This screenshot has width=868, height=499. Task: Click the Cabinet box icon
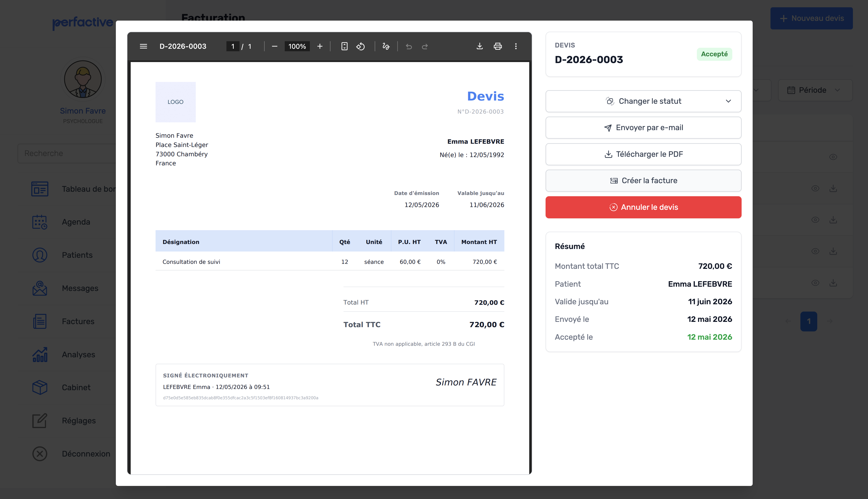pos(40,387)
